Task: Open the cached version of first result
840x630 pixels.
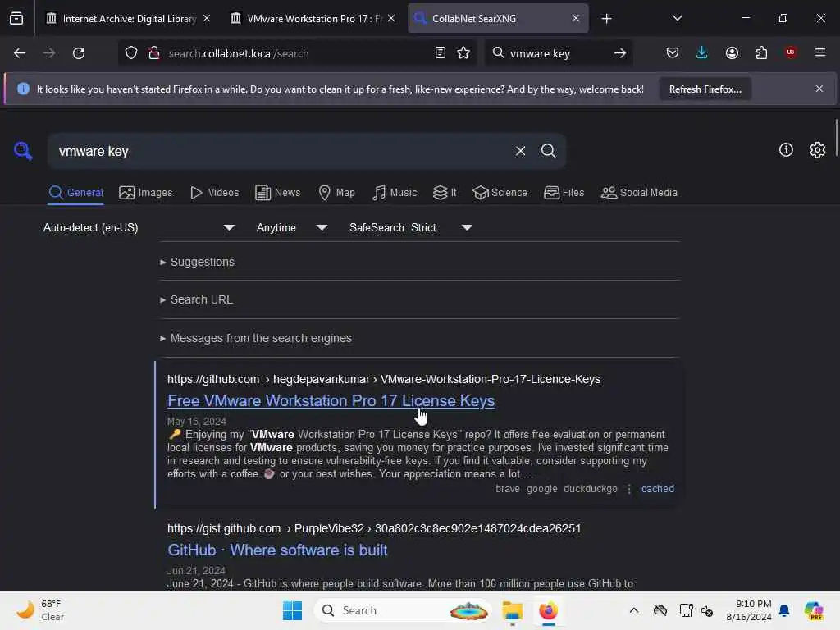Action: pos(658,489)
